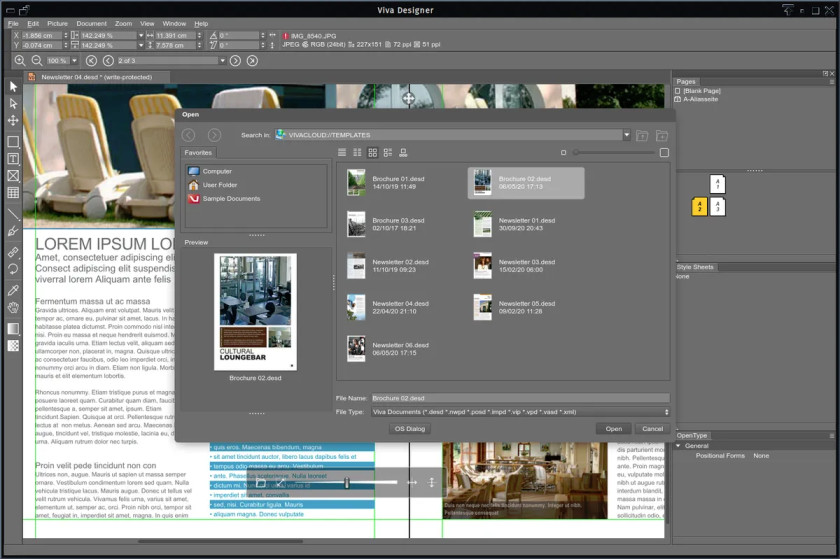Go to last page button
This screenshot has width=840, height=559.
tap(252, 61)
